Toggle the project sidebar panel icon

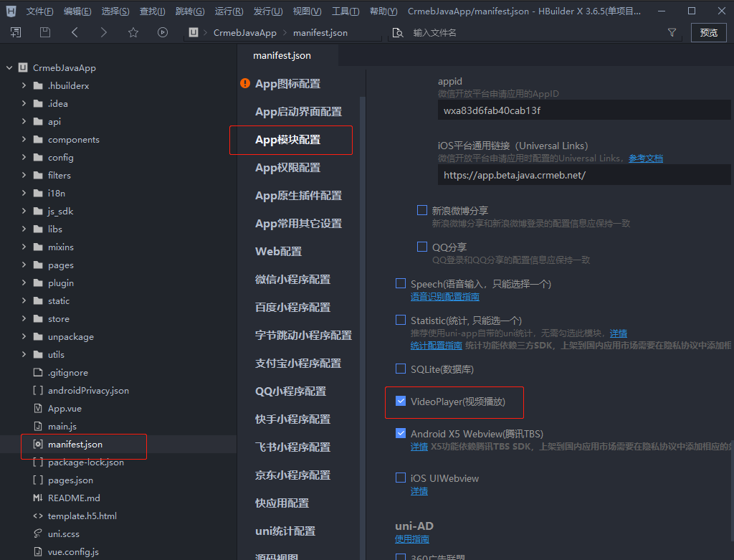pos(16,32)
